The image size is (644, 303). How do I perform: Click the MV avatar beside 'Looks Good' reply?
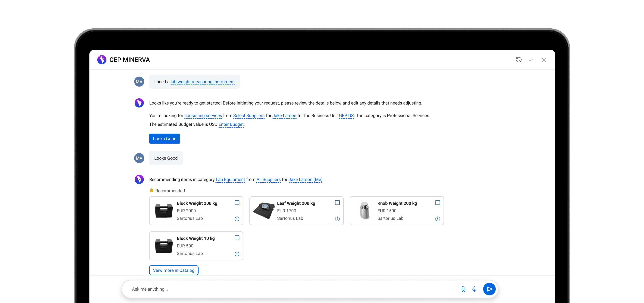[x=139, y=158]
